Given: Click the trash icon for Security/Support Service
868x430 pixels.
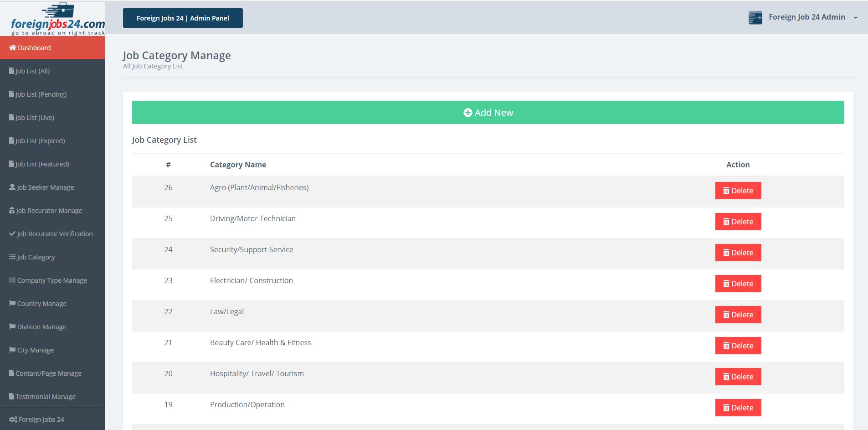Looking at the screenshot, I should [726, 253].
